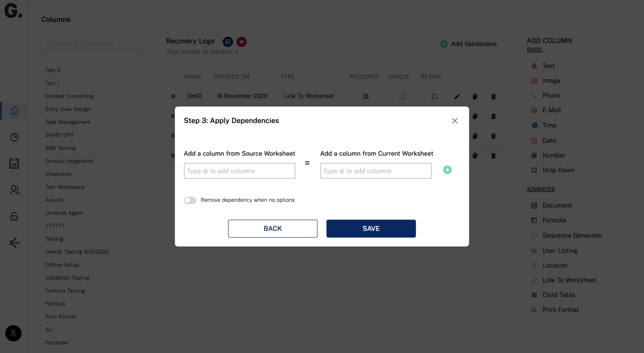Focus the Source Worksheet column input

[x=239, y=171]
